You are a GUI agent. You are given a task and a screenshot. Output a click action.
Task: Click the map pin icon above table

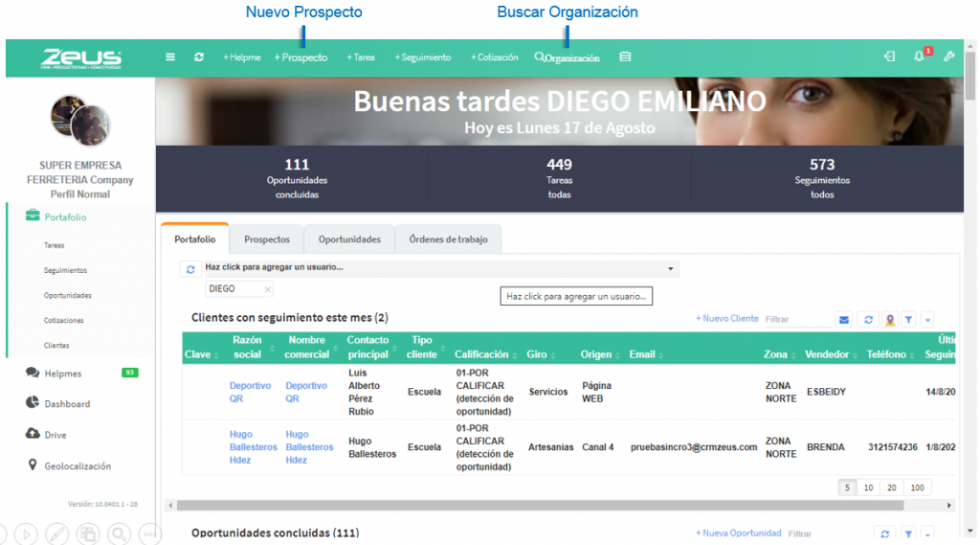coord(890,320)
